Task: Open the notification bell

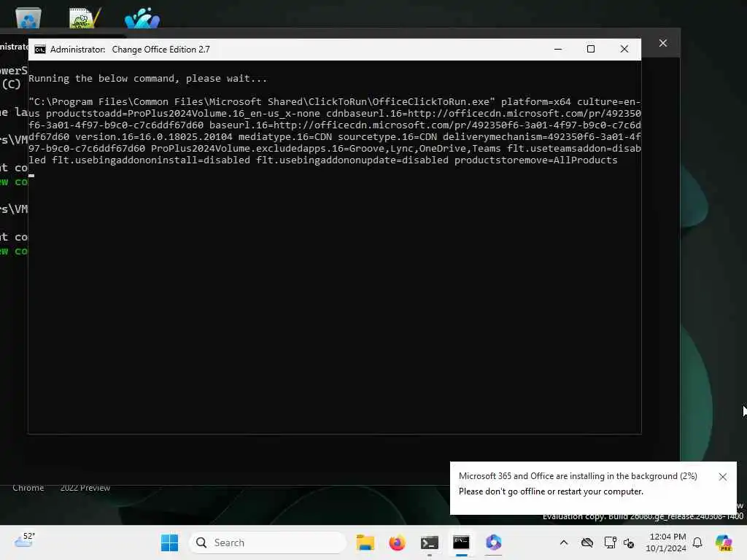Action: tap(697, 542)
